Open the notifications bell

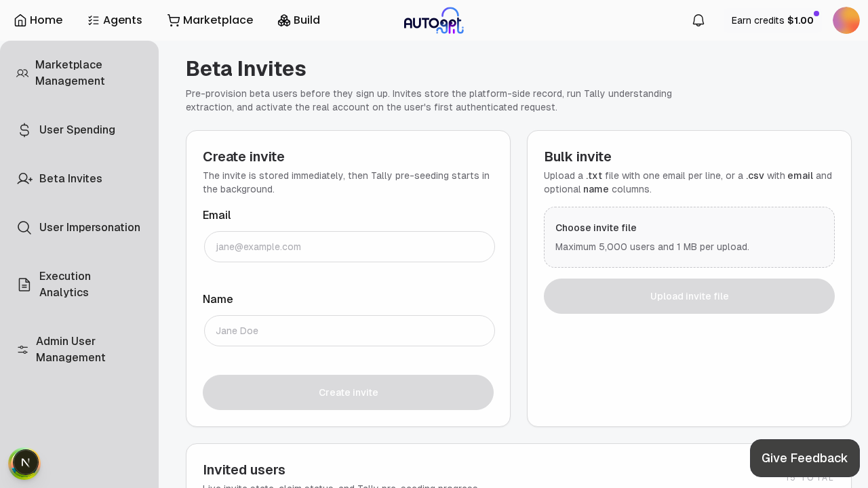(698, 20)
